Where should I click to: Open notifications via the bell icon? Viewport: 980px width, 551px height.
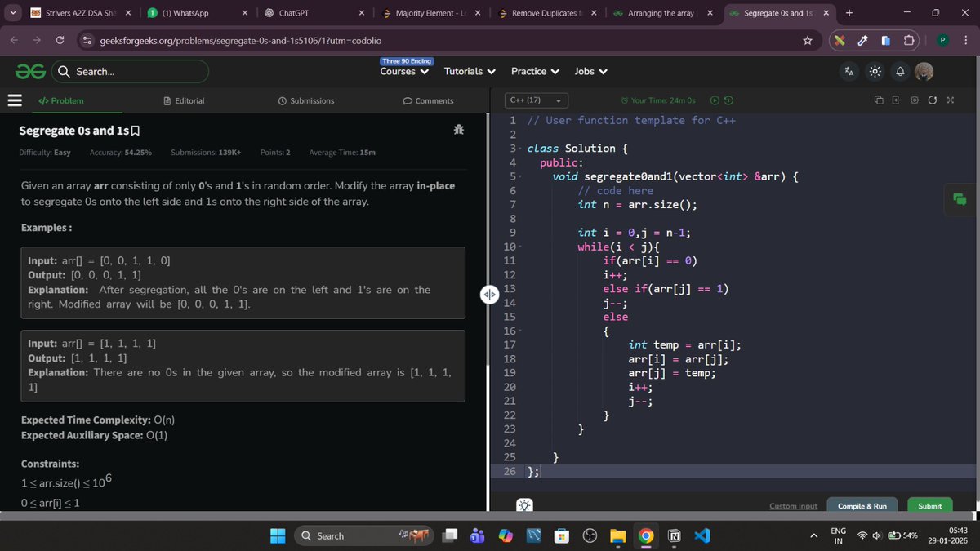(x=899, y=72)
